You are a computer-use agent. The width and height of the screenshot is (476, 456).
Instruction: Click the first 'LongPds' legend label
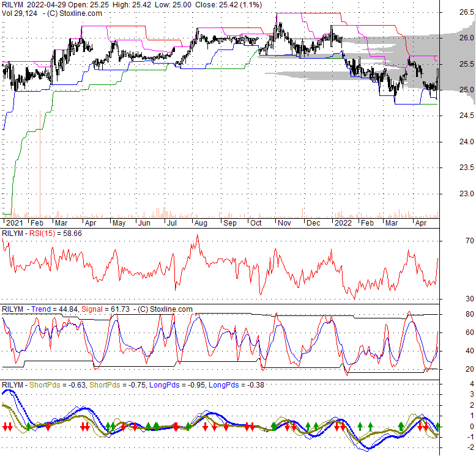tap(164, 385)
